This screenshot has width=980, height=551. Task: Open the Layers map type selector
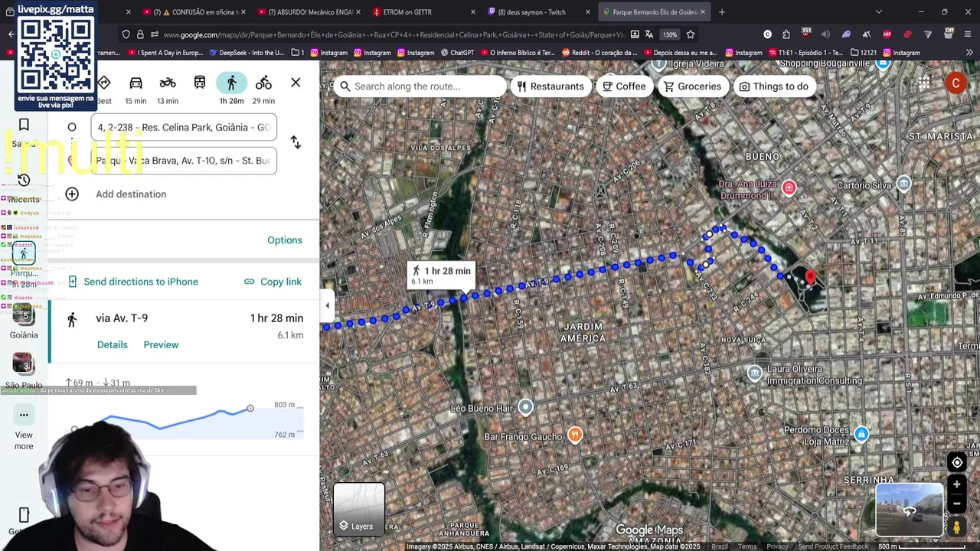tap(359, 510)
